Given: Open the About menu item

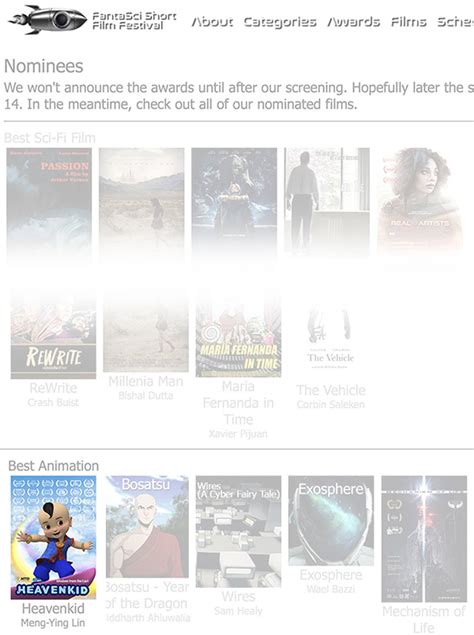Looking at the screenshot, I should (212, 21).
